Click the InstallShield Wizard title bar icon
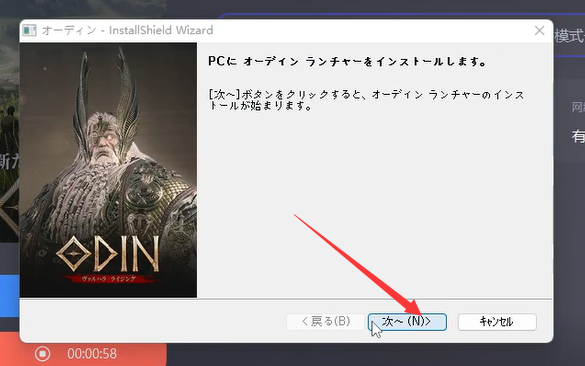The width and height of the screenshot is (585, 366). pyautogui.click(x=29, y=30)
